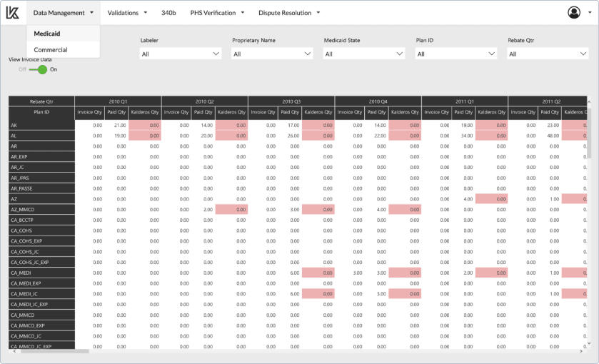Click highlighted Kalderos Qty for AK 2010 Q1
The width and height of the screenshot is (599, 364).
145,126
